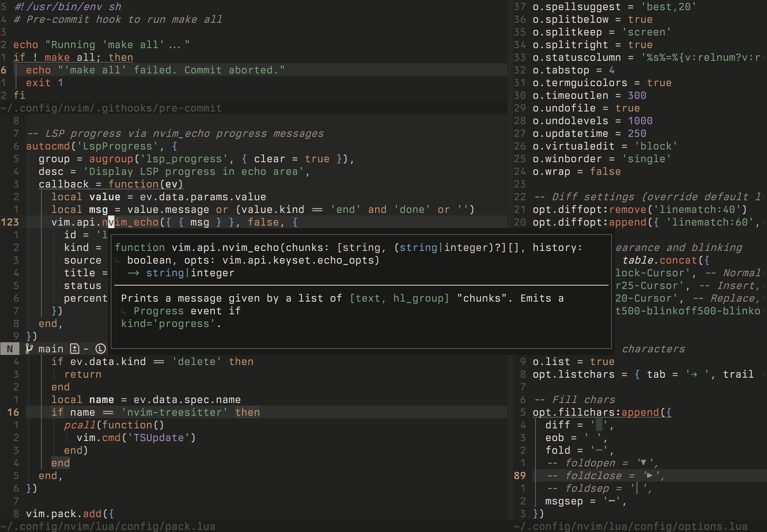Viewport: 767px width, 532px height.
Task: Click the diff fillchar block swatch
Action: (599, 425)
